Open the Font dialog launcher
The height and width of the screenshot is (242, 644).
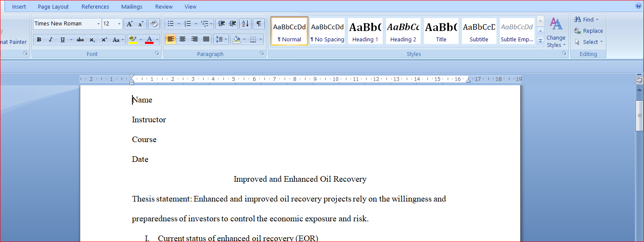pos(157,53)
